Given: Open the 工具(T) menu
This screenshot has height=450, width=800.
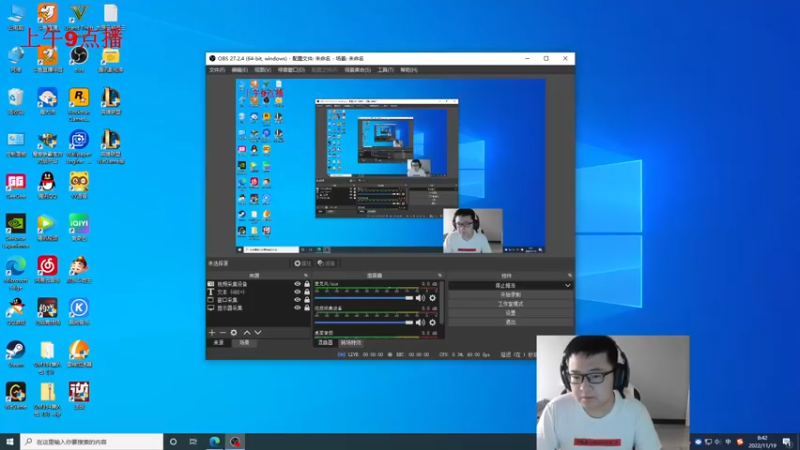Looking at the screenshot, I should (x=386, y=70).
